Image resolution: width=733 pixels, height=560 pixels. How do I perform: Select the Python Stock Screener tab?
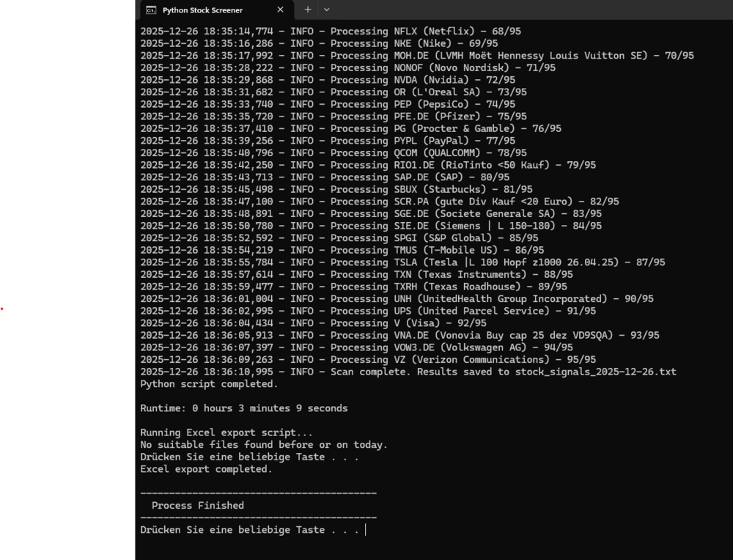click(x=216, y=10)
